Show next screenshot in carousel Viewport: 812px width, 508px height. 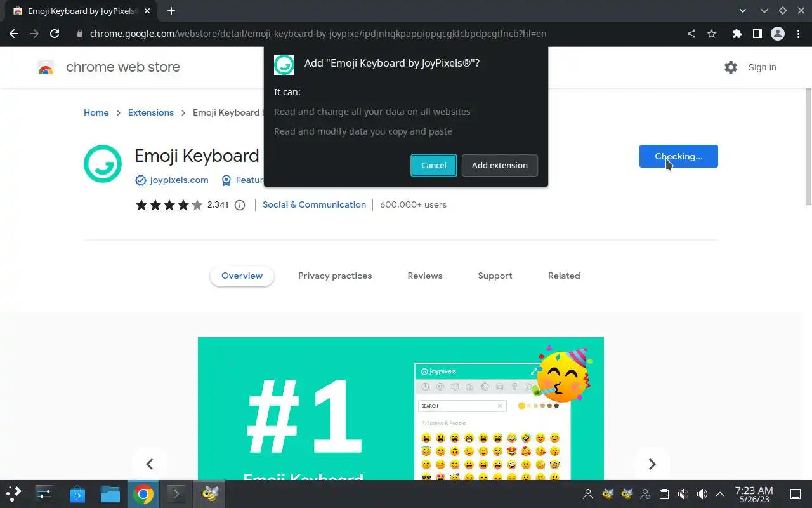click(x=652, y=464)
